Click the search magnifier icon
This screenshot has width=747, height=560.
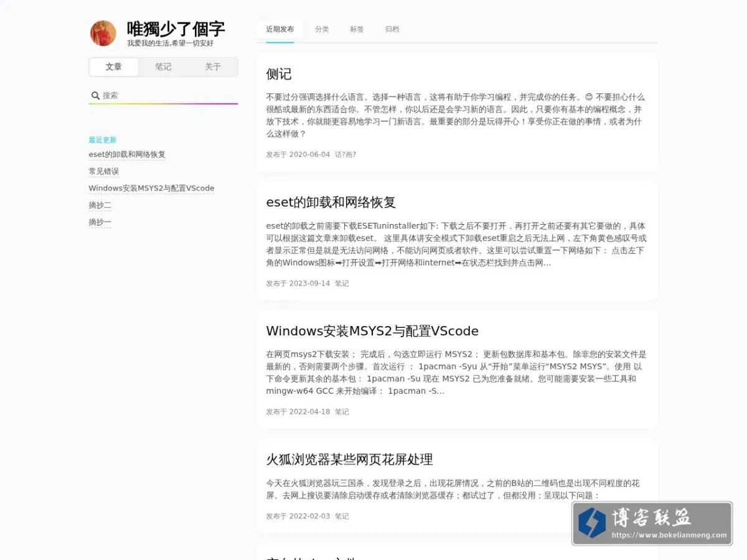95,95
